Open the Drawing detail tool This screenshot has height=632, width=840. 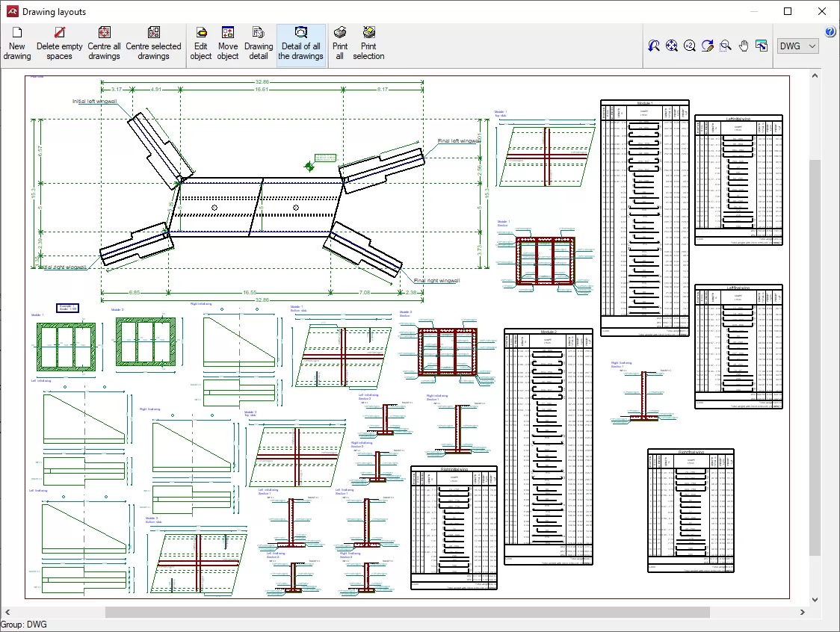[259, 45]
